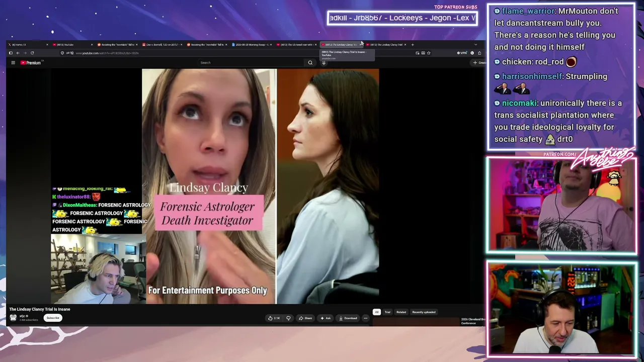The image size is (644, 362).
Task: Click flame_warrior username in chat
Action: pyautogui.click(x=529, y=11)
